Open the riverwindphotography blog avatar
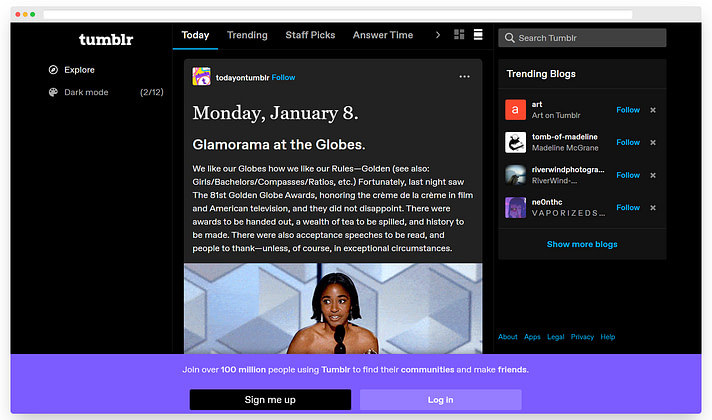 [x=515, y=175]
